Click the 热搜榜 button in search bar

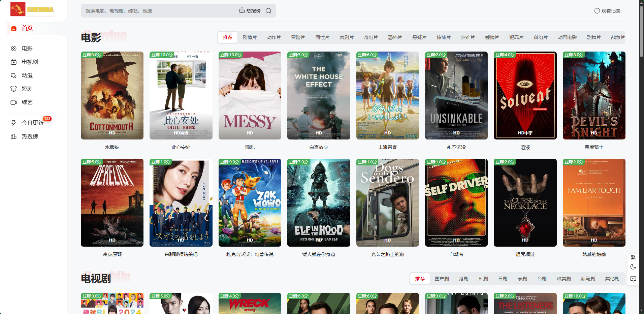(x=250, y=11)
